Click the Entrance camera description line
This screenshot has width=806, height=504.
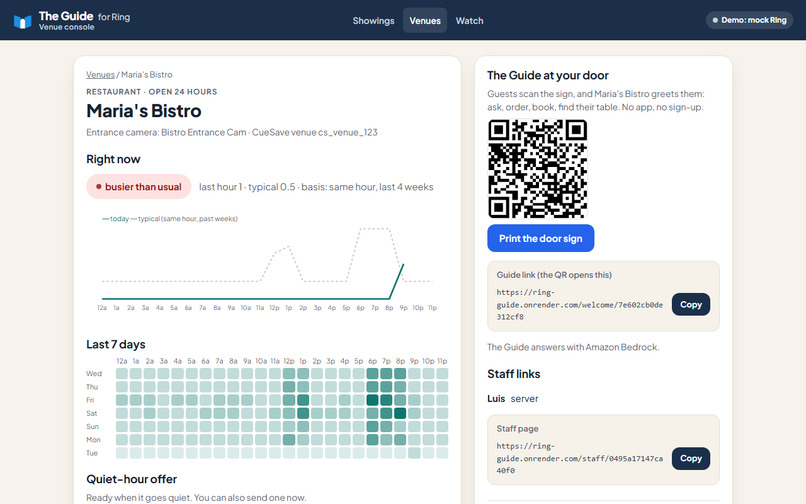point(232,132)
